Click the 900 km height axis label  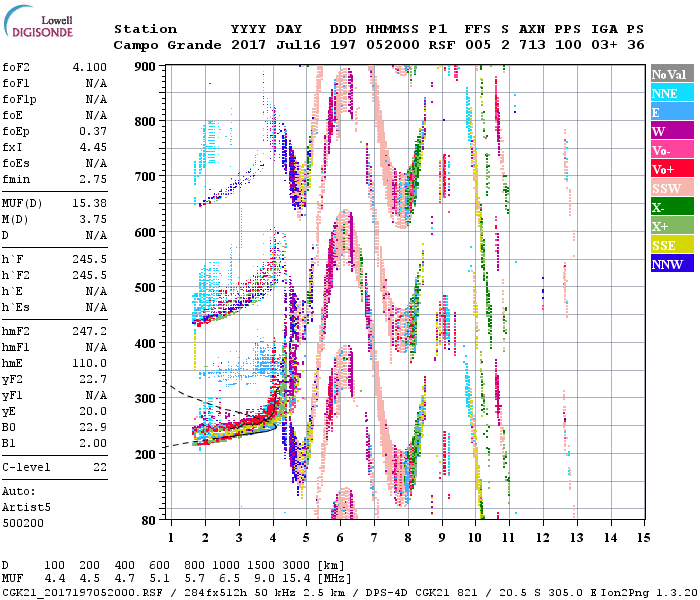(x=147, y=66)
